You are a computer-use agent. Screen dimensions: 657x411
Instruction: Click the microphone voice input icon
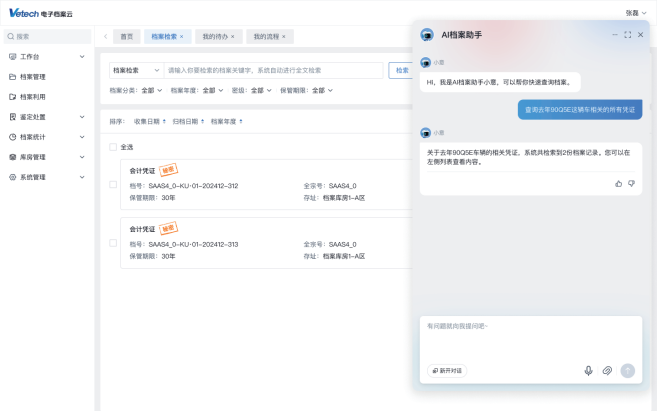coord(588,371)
